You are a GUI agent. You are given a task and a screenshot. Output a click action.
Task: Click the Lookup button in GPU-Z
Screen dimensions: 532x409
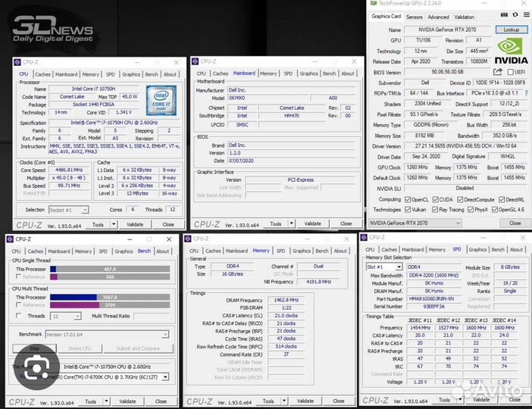[x=512, y=30]
